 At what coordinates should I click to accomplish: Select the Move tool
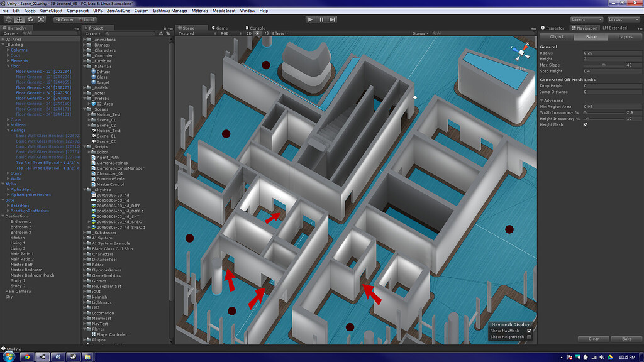(x=19, y=19)
